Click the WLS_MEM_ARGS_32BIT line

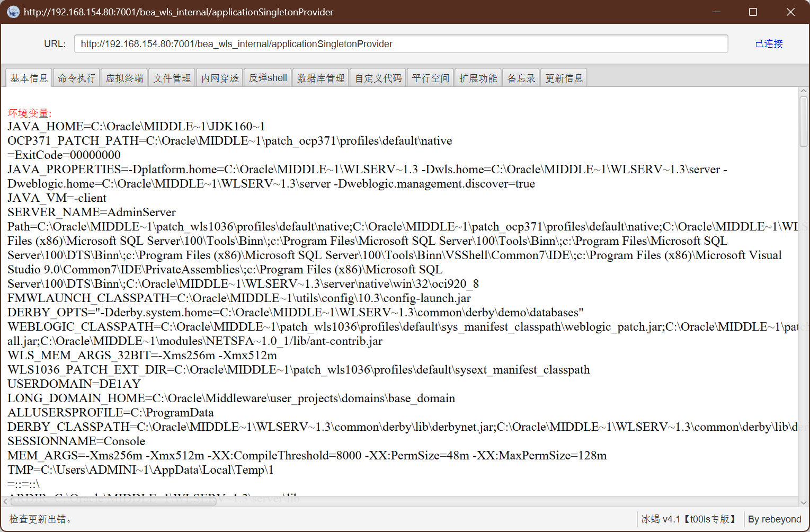[142, 355]
